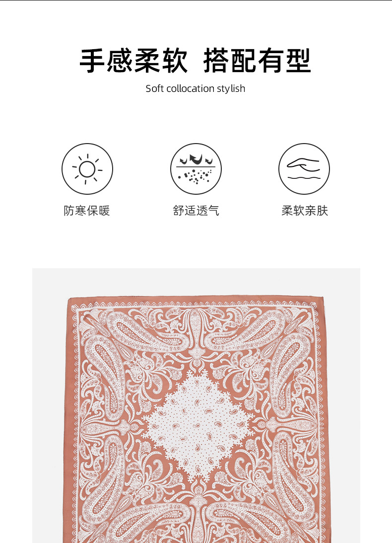Click the 手感柔软 heading text
The width and height of the screenshot is (392, 543).
pos(133,61)
